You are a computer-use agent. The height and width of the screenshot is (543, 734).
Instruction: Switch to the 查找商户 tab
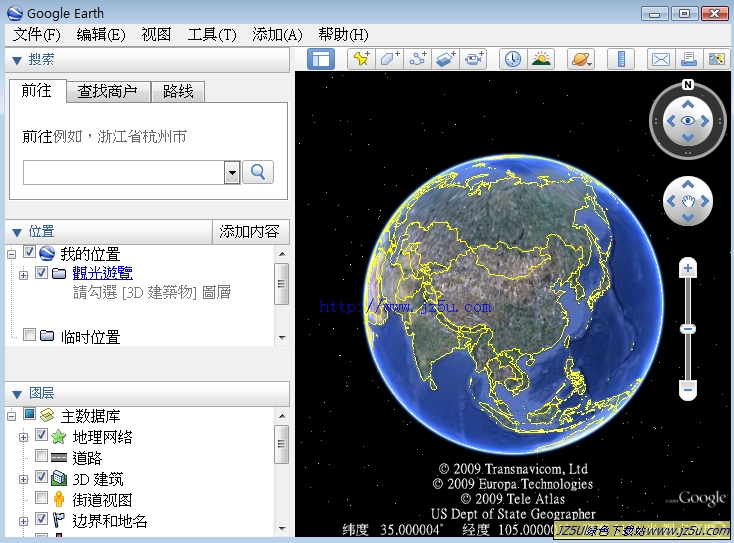pos(108,91)
